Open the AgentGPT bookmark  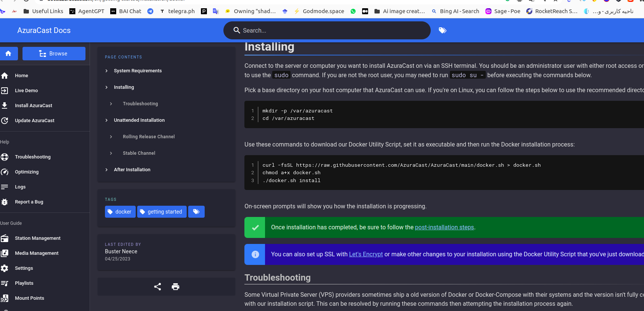[x=87, y=11]
